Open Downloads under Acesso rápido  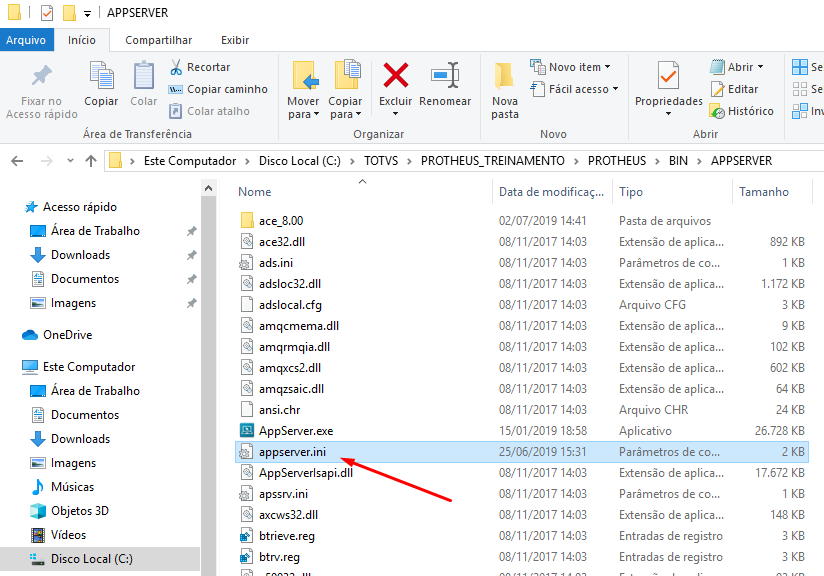tap(80, 255)
